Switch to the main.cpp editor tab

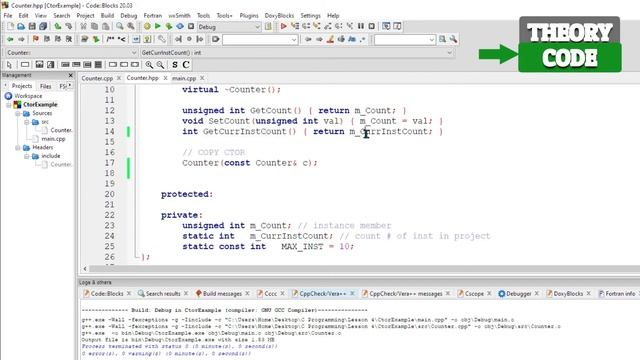coord(184,78)
